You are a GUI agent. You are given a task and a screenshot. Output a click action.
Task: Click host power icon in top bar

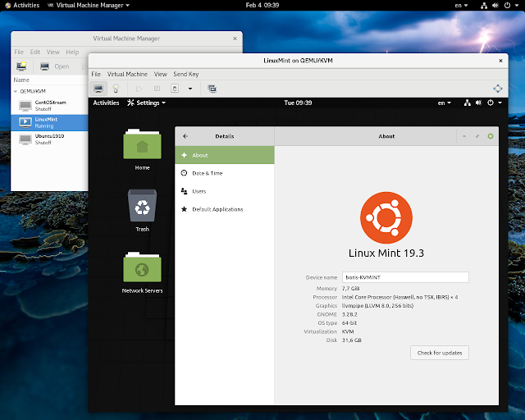tap(507, 5)
